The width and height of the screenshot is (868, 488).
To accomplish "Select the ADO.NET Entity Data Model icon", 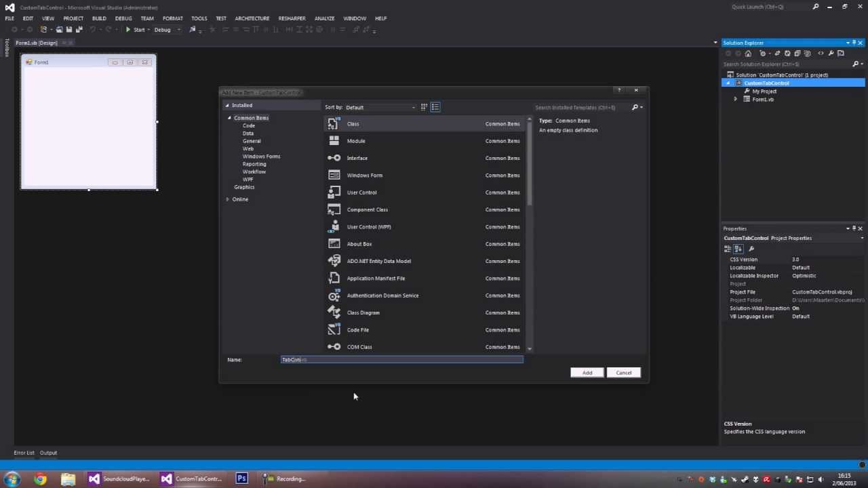I will click(334, 261).
